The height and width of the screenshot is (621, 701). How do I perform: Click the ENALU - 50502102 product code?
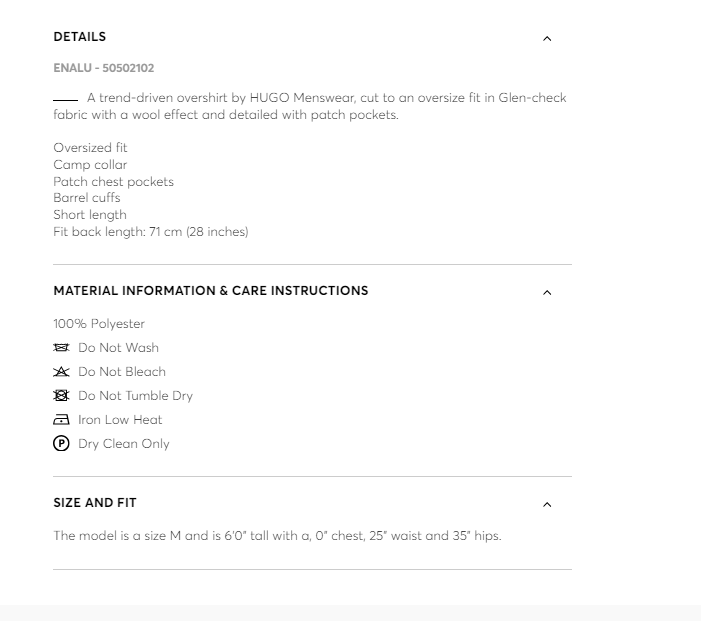coord(104,69)
